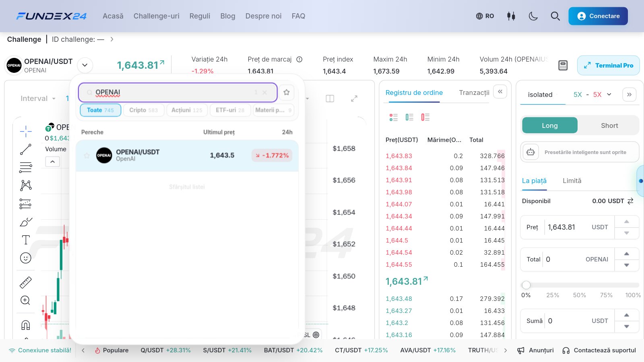
Task: Open Terminal Pro
Action: 608,66
